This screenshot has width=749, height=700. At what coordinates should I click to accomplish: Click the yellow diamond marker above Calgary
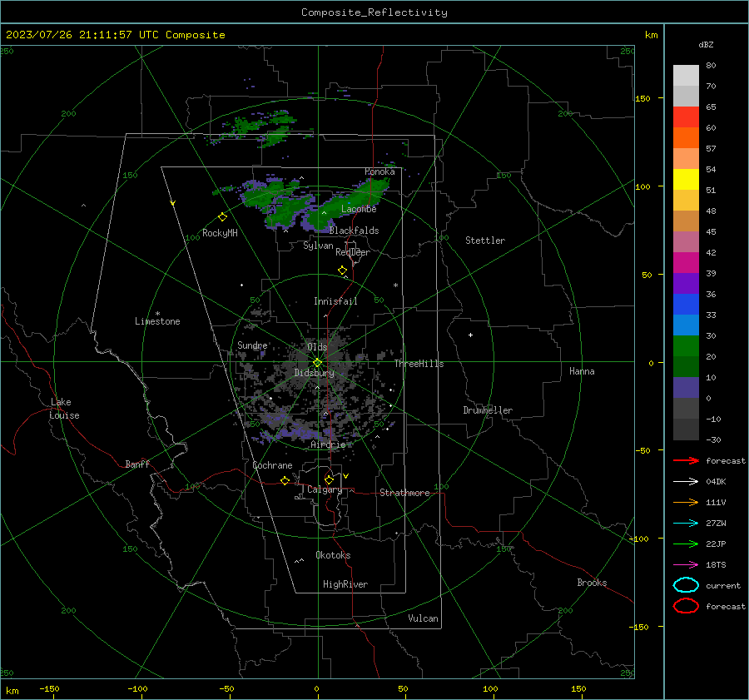pos(329,479)
